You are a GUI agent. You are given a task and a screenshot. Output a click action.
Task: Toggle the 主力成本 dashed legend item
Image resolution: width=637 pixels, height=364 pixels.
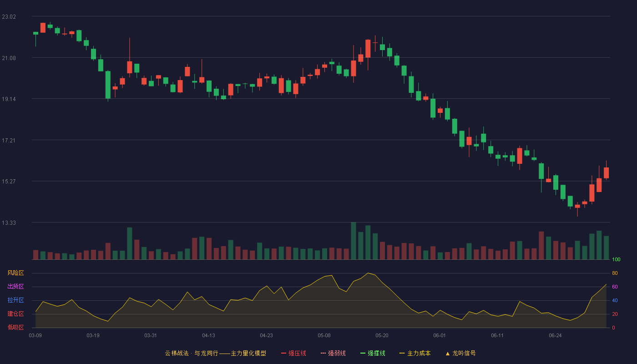click(415, 353)
